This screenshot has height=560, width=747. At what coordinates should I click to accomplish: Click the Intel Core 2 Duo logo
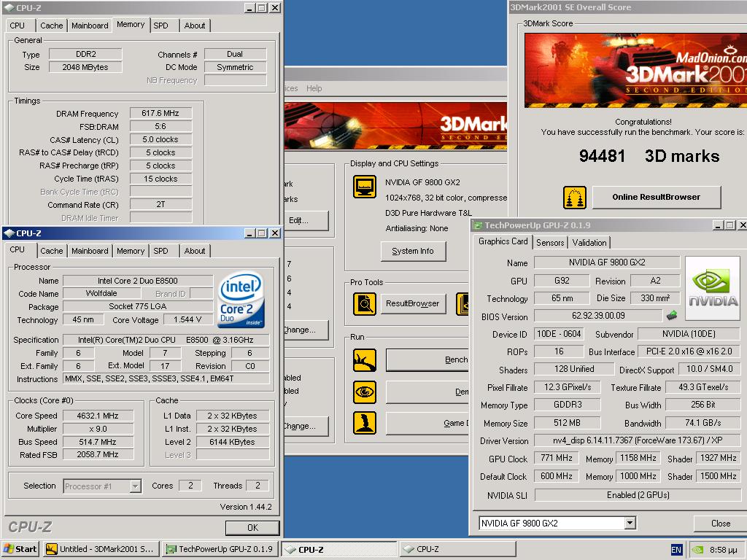pos(241,300)
